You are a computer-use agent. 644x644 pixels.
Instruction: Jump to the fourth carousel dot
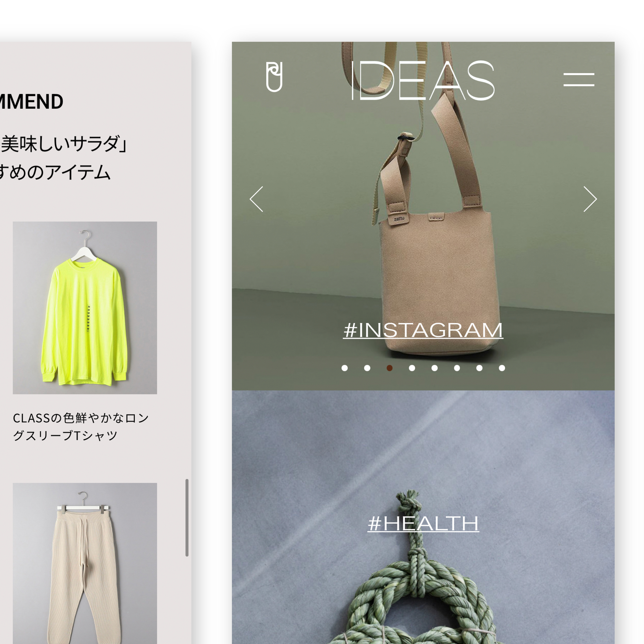412,368
